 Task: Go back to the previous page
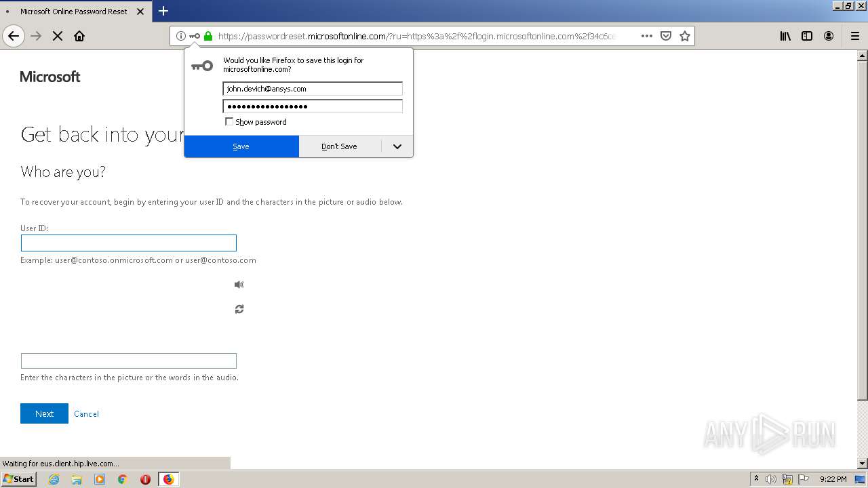tap(14, 36)
